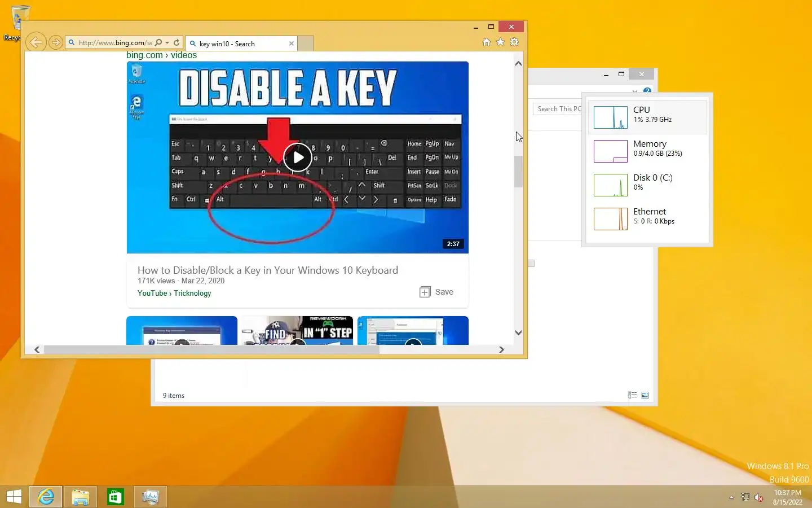The height and width of the screenshot is (508, 812).
Task: Click the vertical scrollbar down arrow
Action: pyautogui.click(x=518, y=333)
